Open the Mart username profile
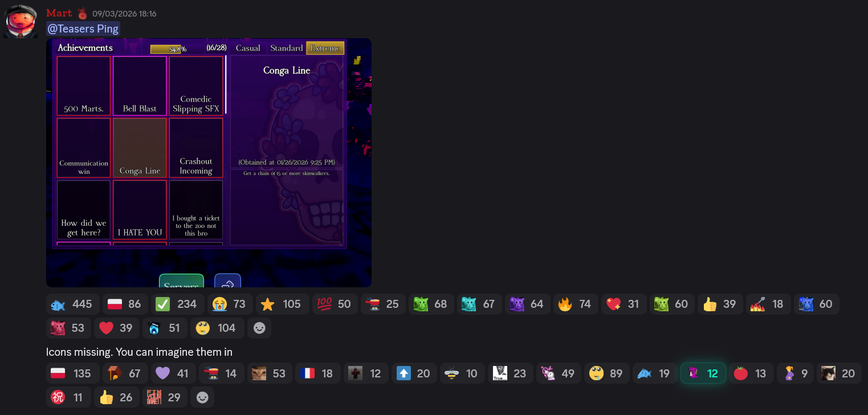The width and height of the screenshot is (868, 415). click(x=59, y=13)
